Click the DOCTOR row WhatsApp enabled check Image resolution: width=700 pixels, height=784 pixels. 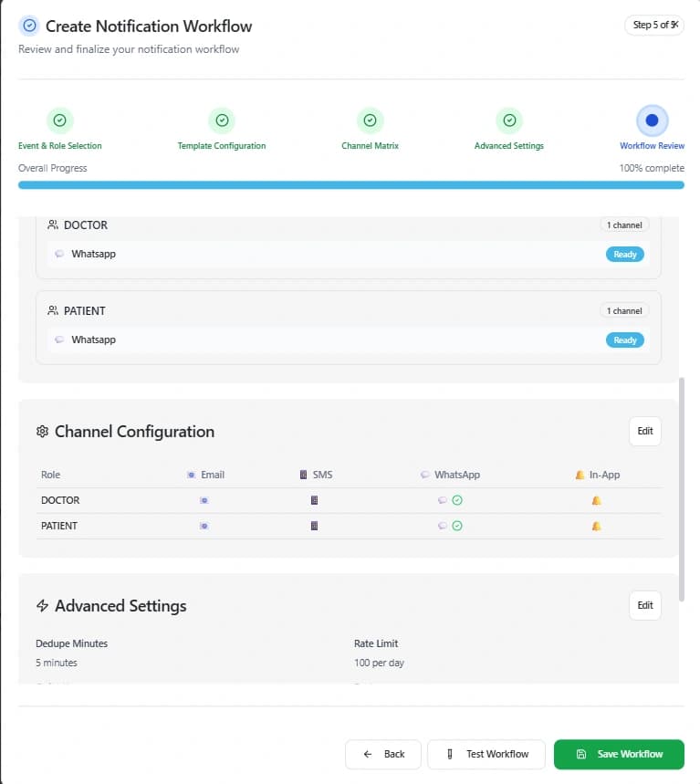(457, 500)
